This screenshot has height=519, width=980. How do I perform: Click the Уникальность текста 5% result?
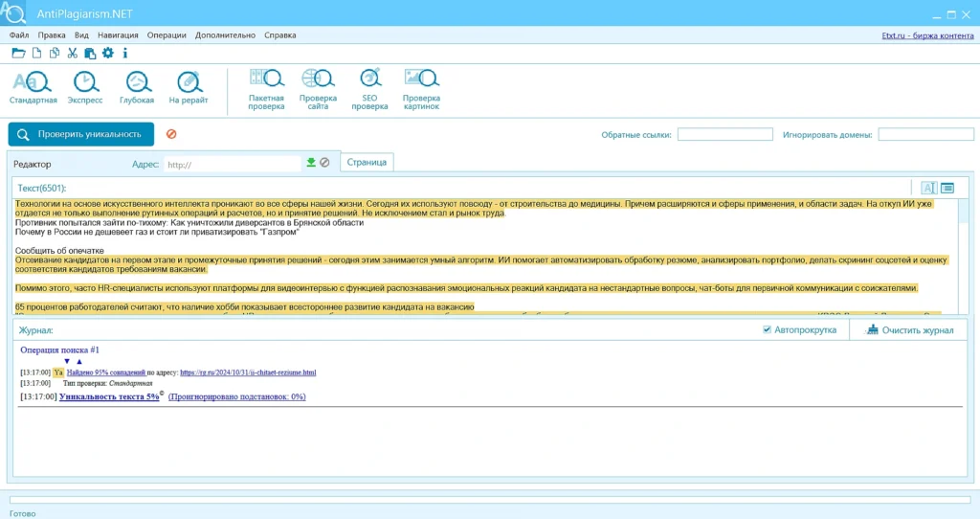(x=109, y=396)
